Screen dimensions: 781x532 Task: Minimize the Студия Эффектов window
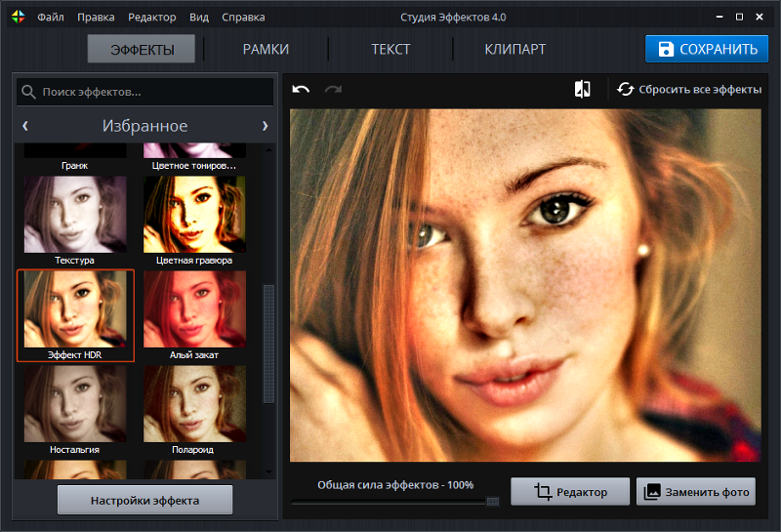coord(719,17)
